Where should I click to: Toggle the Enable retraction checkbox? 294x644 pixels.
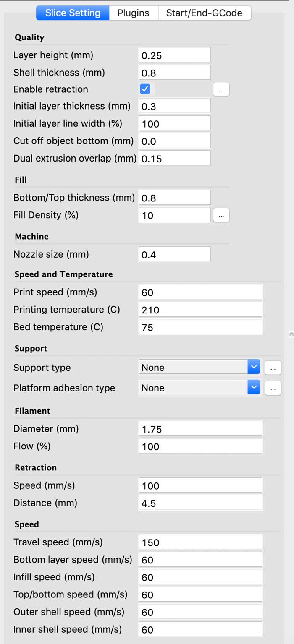[x=145, y=89]
